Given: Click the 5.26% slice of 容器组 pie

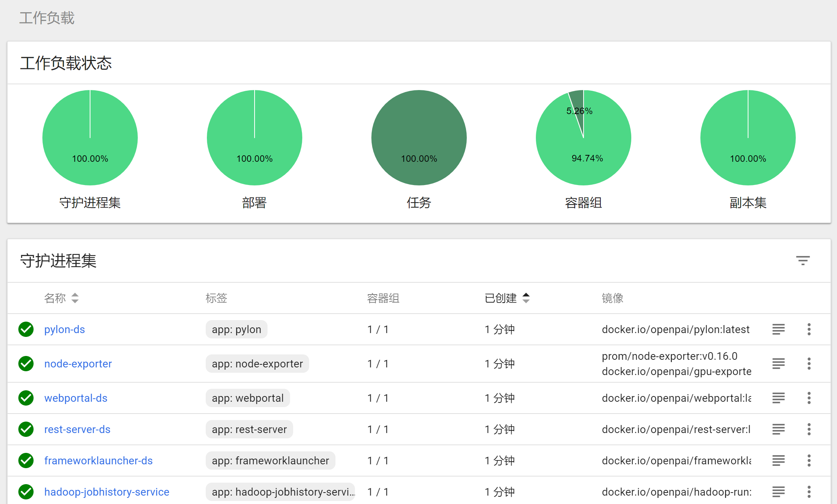Looking at the screenshot, I should pos(578,106).
